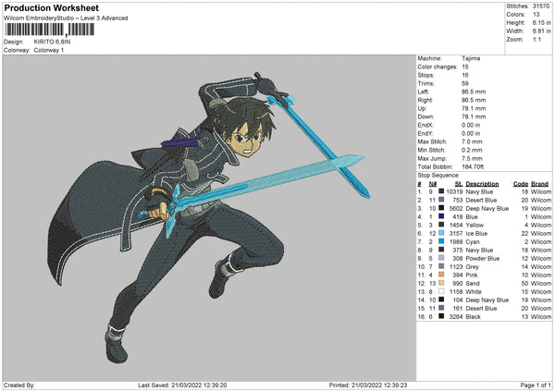Click the "Stops:" label

click(425, 75)
